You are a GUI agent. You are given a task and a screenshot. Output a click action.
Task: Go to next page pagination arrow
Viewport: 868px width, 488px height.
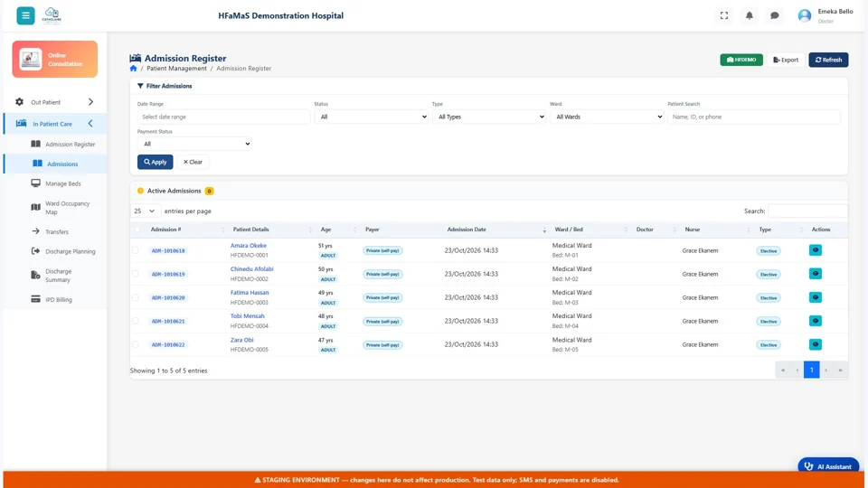point(826,371)
